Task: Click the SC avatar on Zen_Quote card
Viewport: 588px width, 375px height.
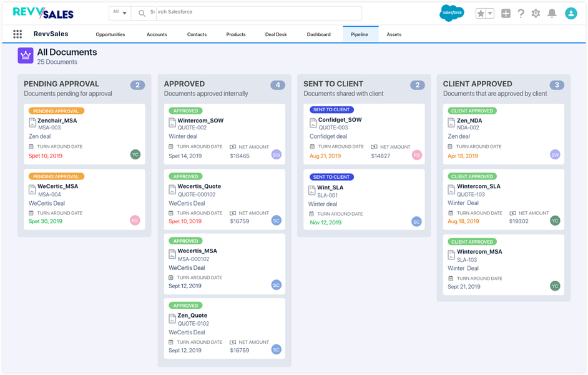Action: pos(277,349)
